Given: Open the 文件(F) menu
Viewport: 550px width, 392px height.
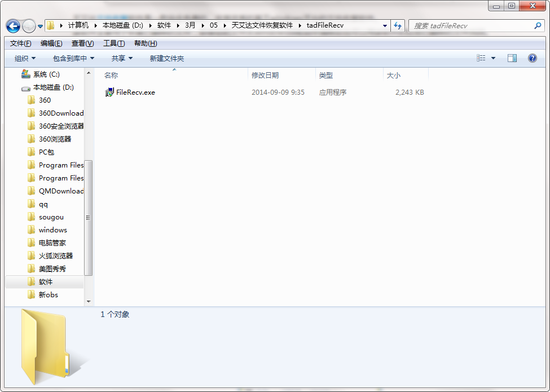Looking at the screenshot, I should point(20,43).
